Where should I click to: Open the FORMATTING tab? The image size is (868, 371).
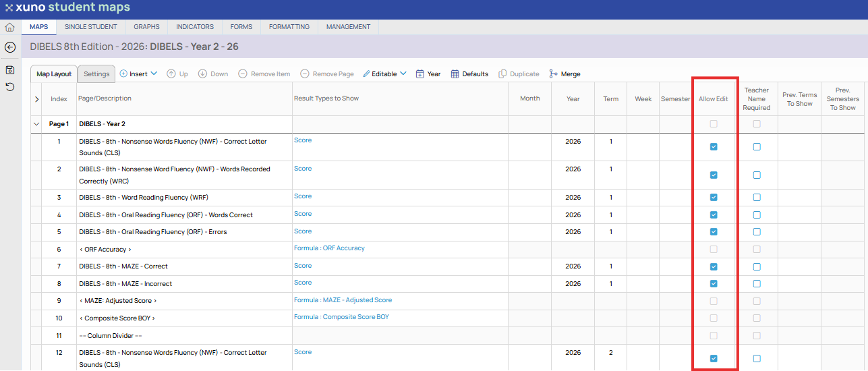[289, 27]
